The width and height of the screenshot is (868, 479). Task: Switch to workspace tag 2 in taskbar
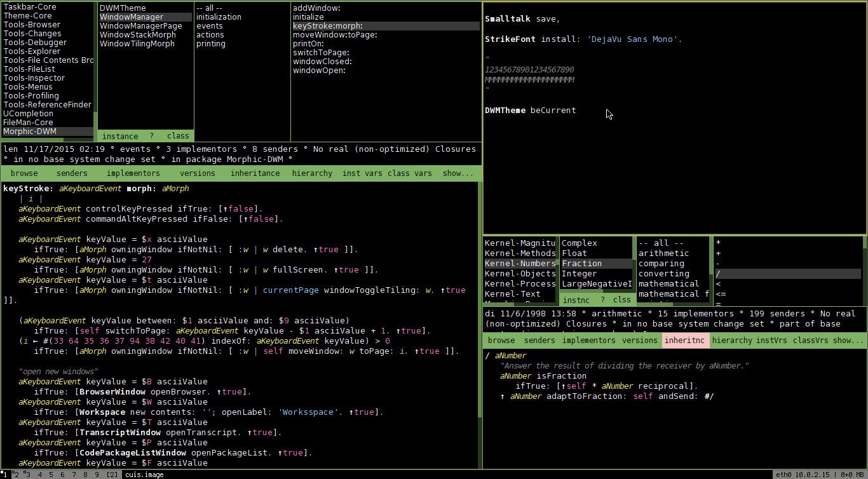point(17,475)
